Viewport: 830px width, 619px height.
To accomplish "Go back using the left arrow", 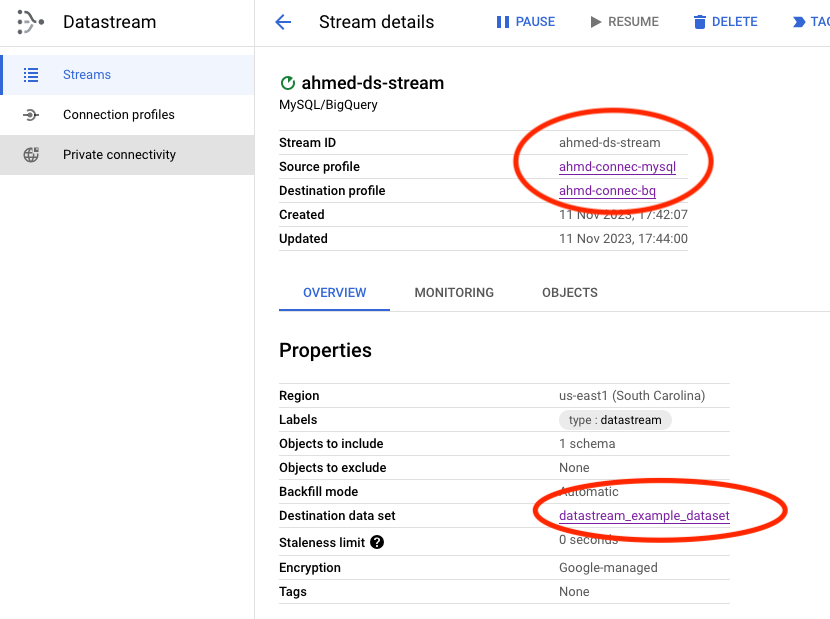I will tap(283, 22).
